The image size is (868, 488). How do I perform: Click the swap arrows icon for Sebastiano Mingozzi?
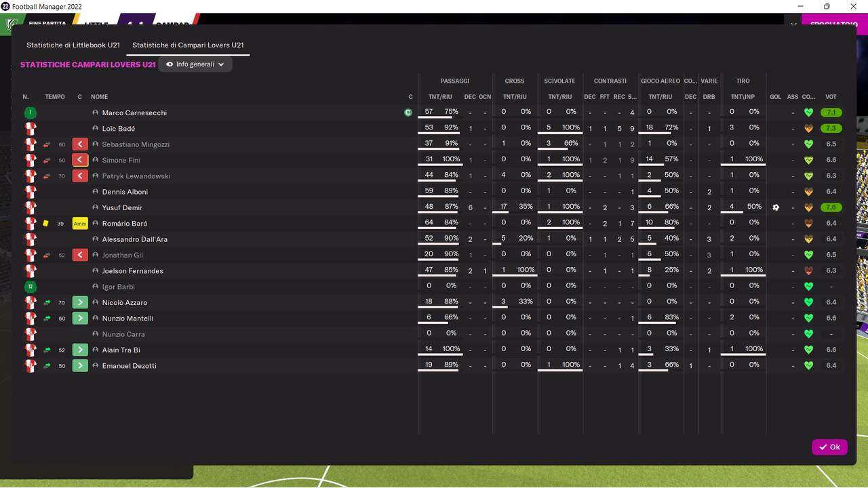(47, 144)
